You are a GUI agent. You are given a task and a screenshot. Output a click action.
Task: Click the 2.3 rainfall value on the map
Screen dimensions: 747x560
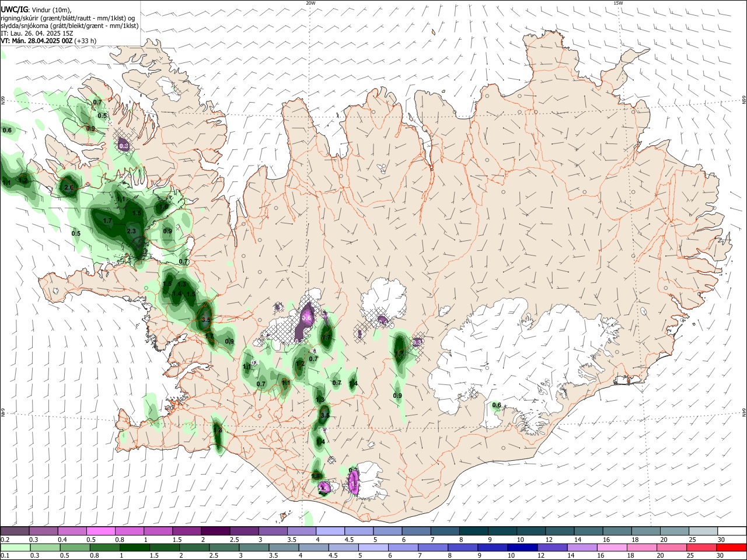(131, 232)
